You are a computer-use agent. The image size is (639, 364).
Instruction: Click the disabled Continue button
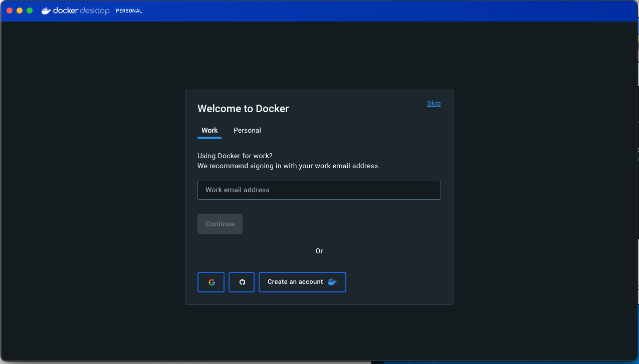click(x=220, y=224)
